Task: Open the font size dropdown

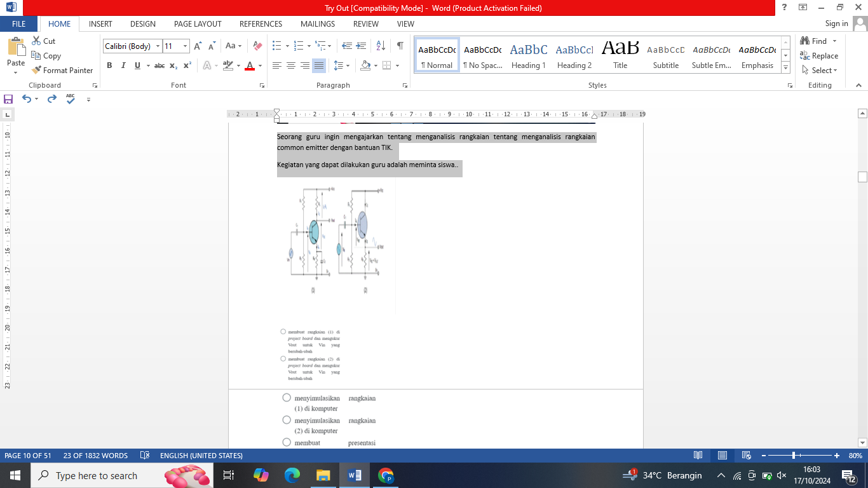Action: tap(186, 46)
